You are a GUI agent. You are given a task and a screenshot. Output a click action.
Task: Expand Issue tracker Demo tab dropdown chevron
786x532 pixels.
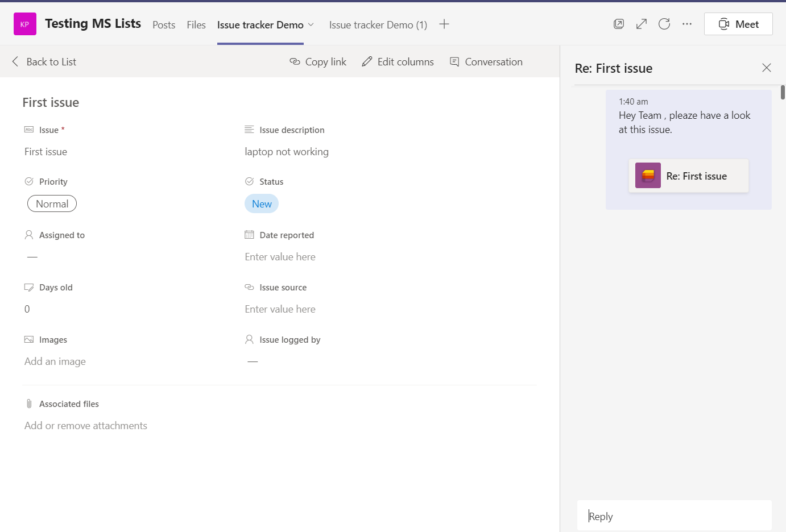point(311,24)
